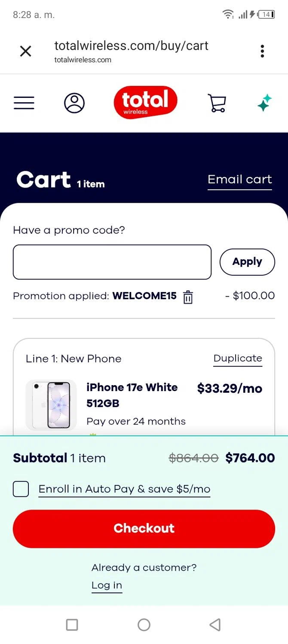Click the Duplicate line link
This screenshot has width=288, height=644.
pyautogui.click(x=238, y=358)
